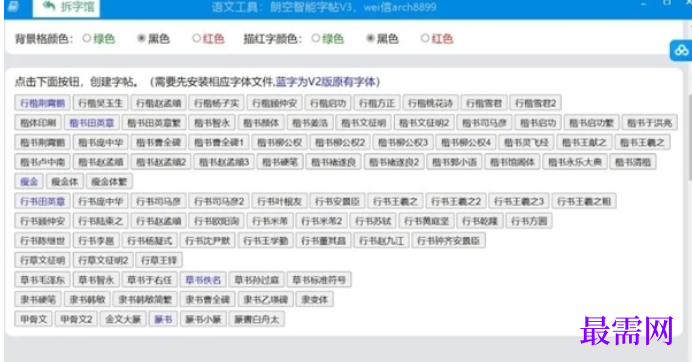Switch to the 拆字馆 tab
Image resolution: width=692 pixels, height=362 pixels.
tap(66, 7)
